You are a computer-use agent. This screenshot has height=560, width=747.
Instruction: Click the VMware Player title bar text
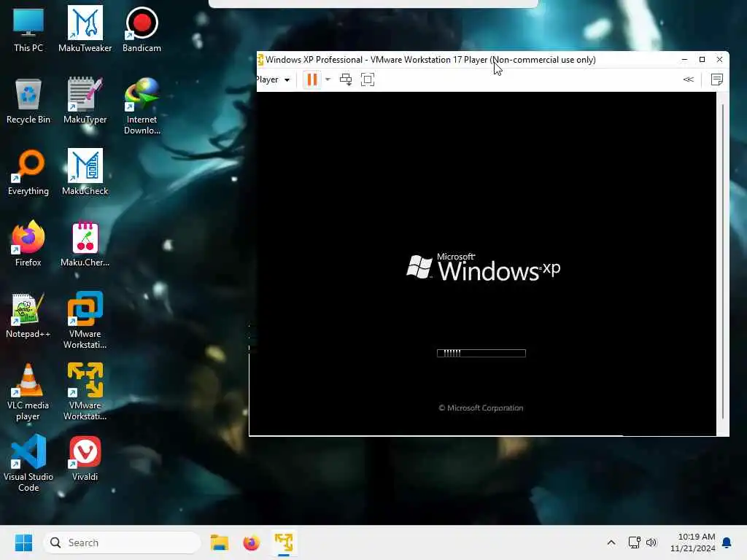coord(430,60)
